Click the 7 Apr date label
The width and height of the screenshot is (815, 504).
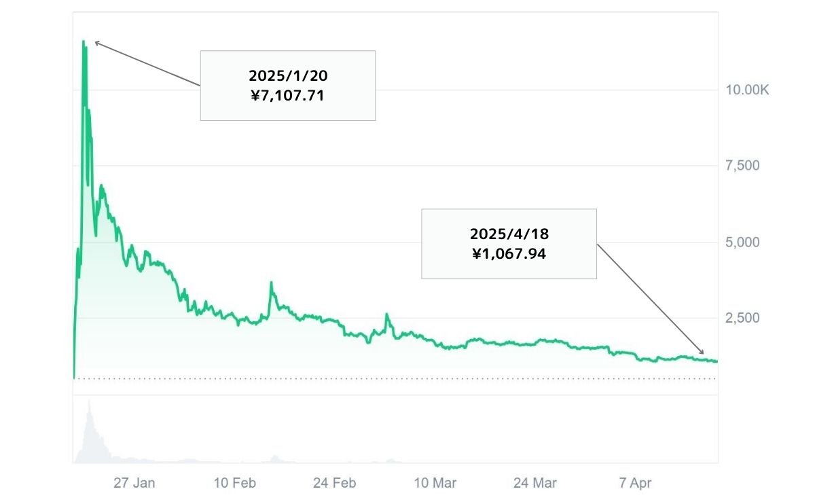[635, 483]
